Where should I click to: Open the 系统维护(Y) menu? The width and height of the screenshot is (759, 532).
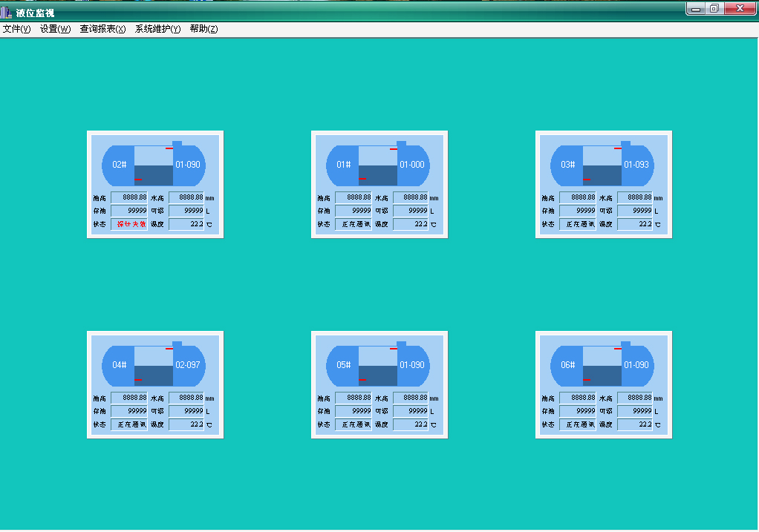pyautogui.click(x=157, y=29)
